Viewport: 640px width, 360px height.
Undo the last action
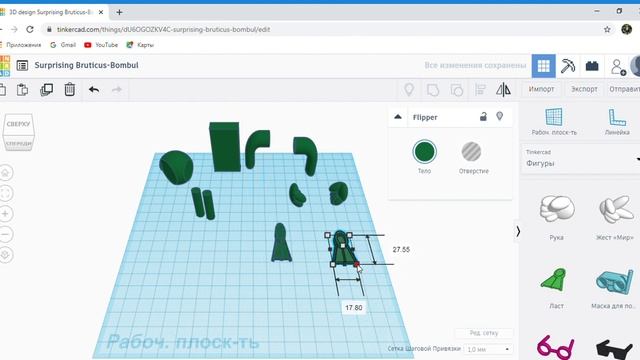pyautogui.click(x=94, y=89)
